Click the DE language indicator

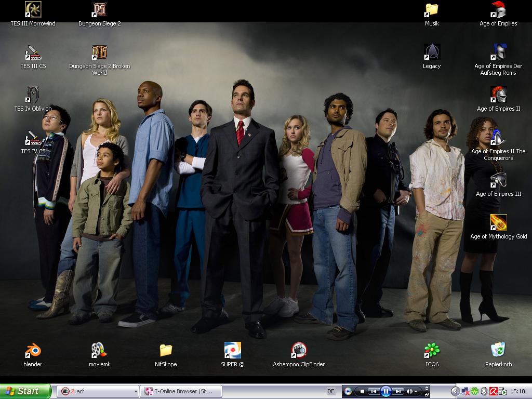(330, 391)
